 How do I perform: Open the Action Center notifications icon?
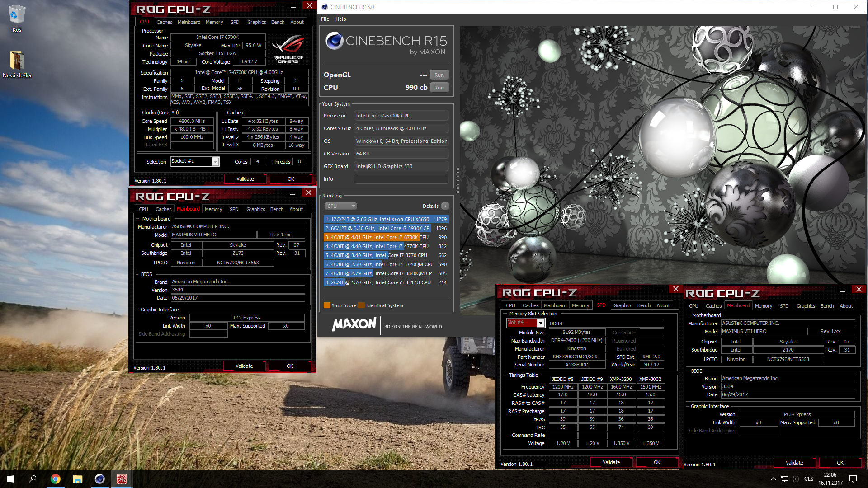pos(853,479)
